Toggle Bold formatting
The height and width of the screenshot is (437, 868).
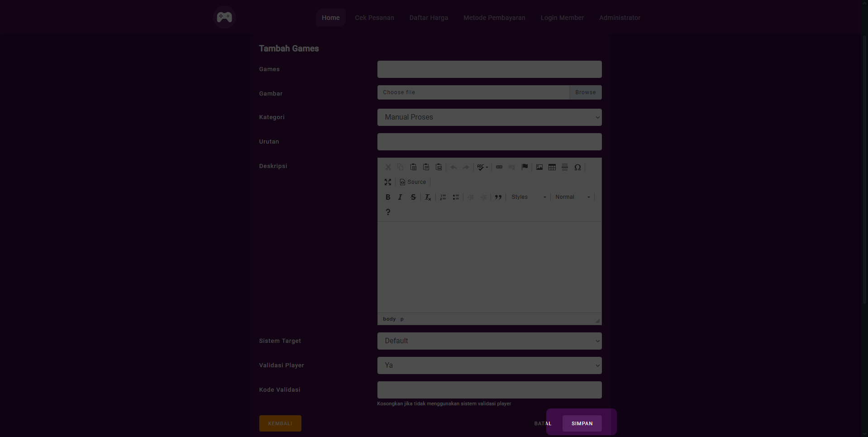(388, 197)
